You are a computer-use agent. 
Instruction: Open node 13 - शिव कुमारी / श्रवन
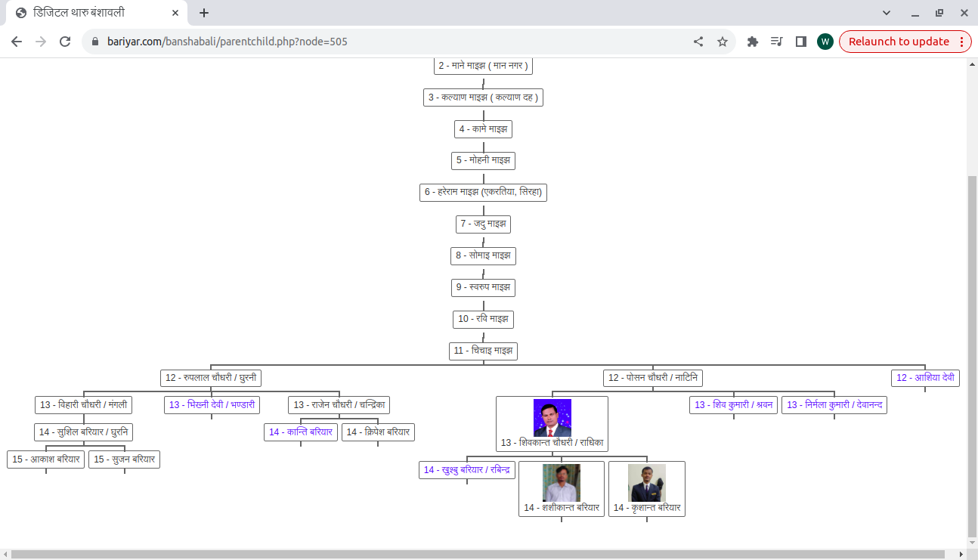(733, 405)
